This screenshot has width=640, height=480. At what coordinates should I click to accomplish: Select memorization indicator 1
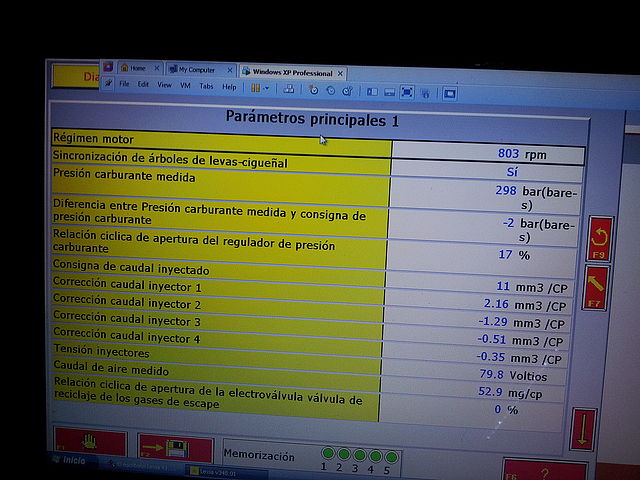[327, 455]
